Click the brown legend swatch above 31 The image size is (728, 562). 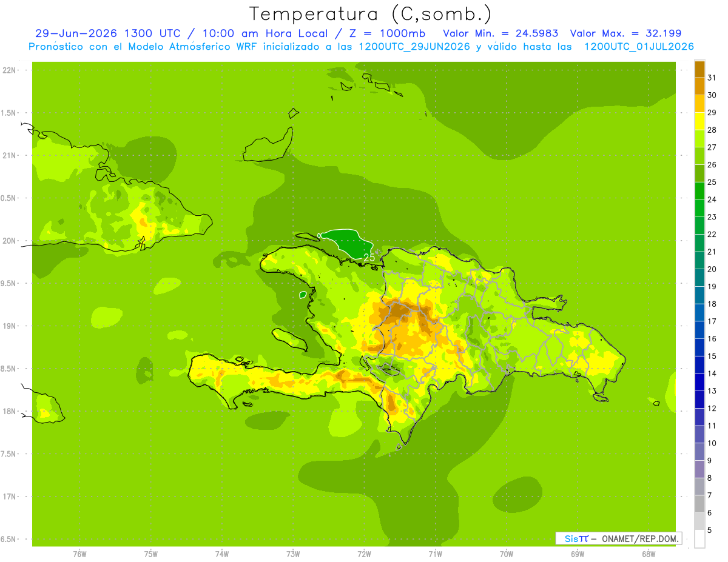(699, 69)
